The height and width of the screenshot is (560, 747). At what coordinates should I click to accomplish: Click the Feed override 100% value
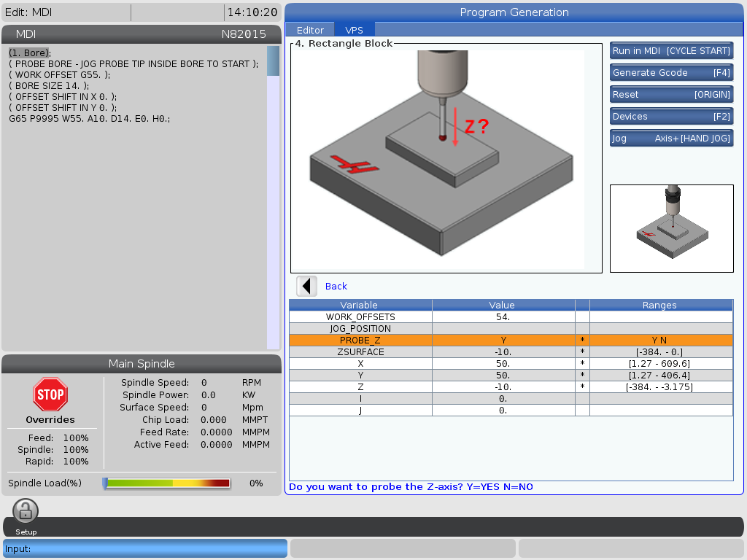coord(76,438)
